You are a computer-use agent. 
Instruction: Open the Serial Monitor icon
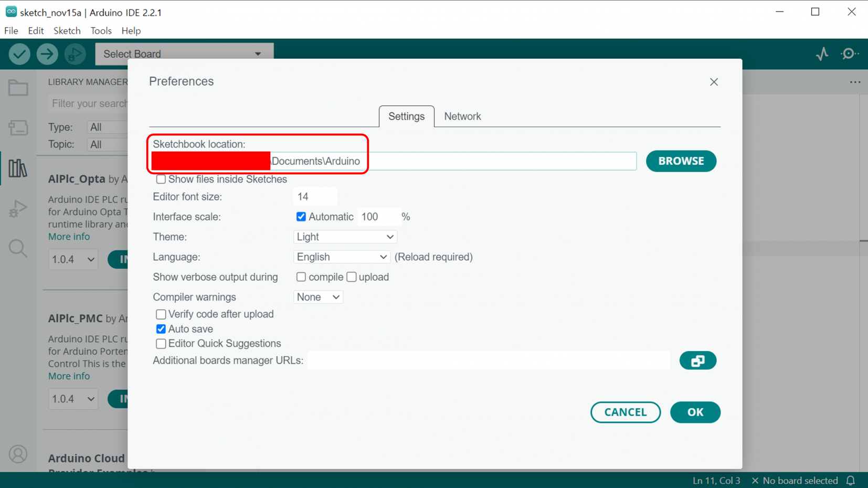click(x=849, y=54)
